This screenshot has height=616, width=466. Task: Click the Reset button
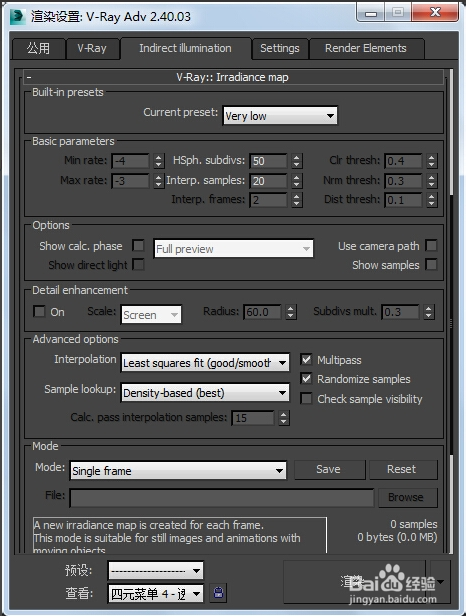click(403, 469)
